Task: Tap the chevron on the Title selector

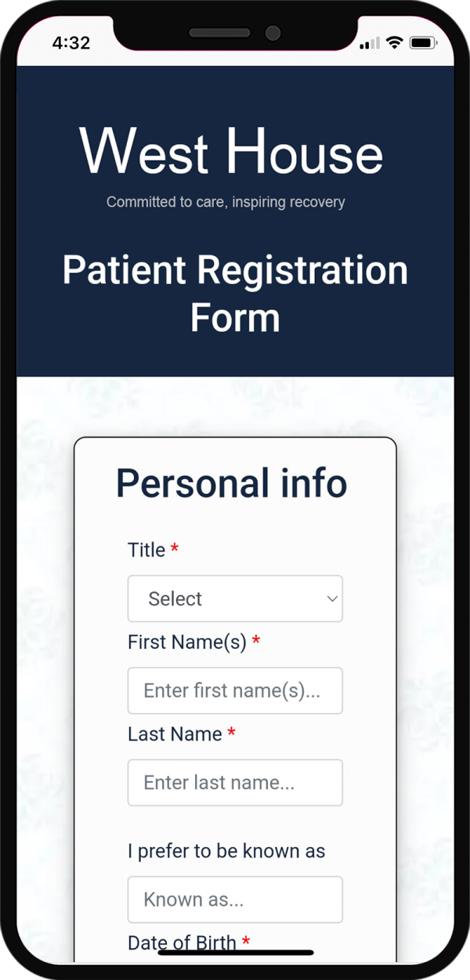Action: click(x=331, y=598)
